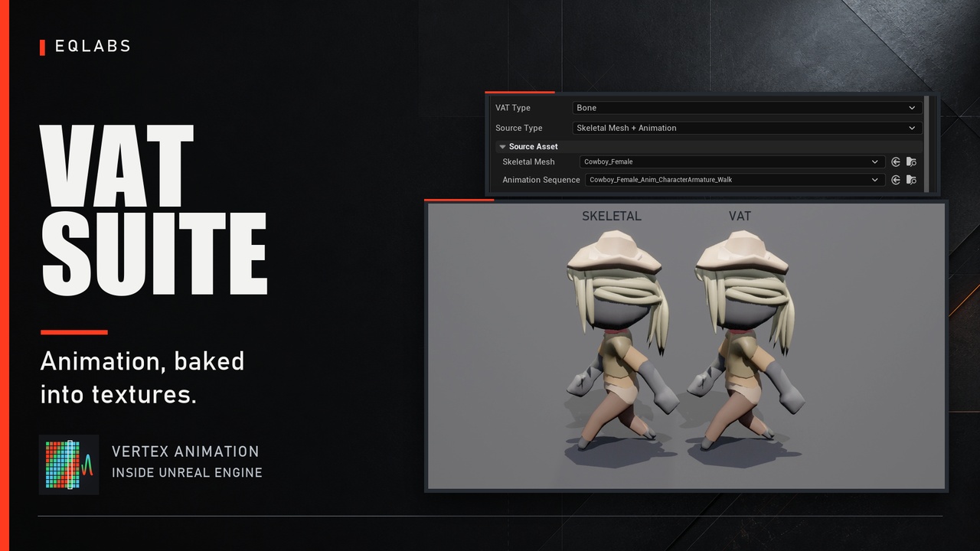Use selected asset for Skeletal Mesh
Image resolution: width=980 pixels, height=551 pixels.
(x=896, y=161)
